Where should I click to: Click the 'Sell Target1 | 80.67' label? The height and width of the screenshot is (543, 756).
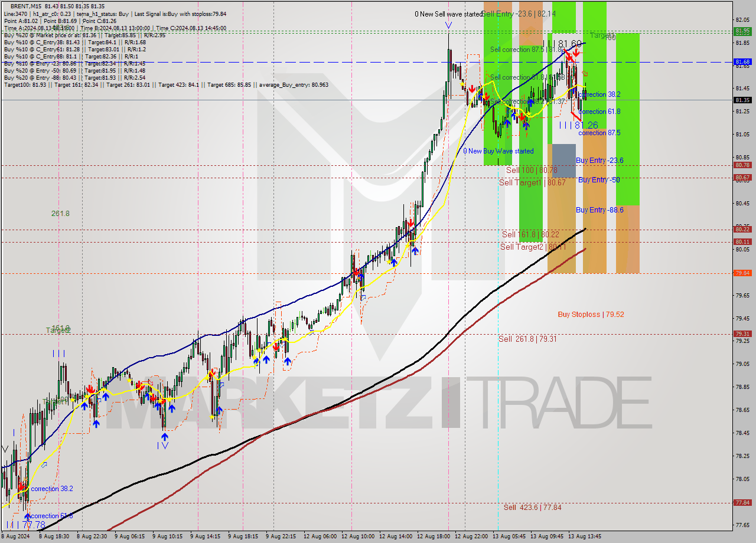pyautogui.click(x=532, y=182)
